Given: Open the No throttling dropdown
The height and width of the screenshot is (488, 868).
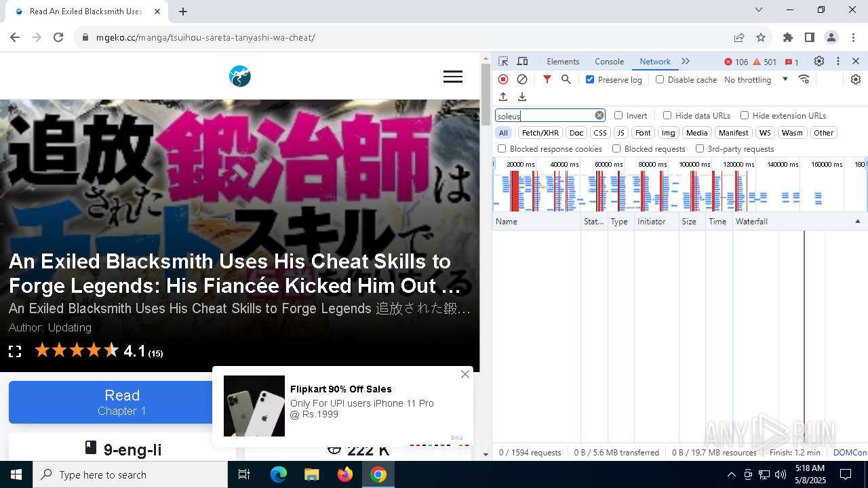Looking at the screenshot, I should click(x=756, y=79).
